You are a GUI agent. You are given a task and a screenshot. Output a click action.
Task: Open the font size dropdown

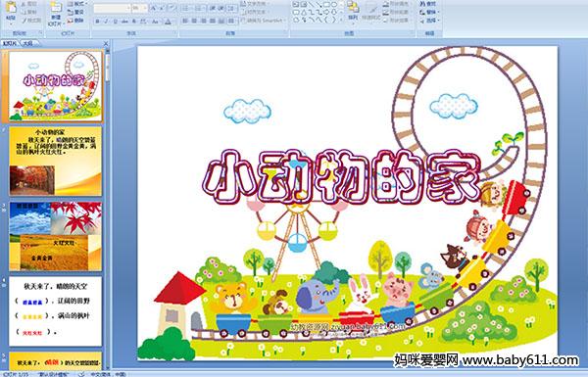140,8
